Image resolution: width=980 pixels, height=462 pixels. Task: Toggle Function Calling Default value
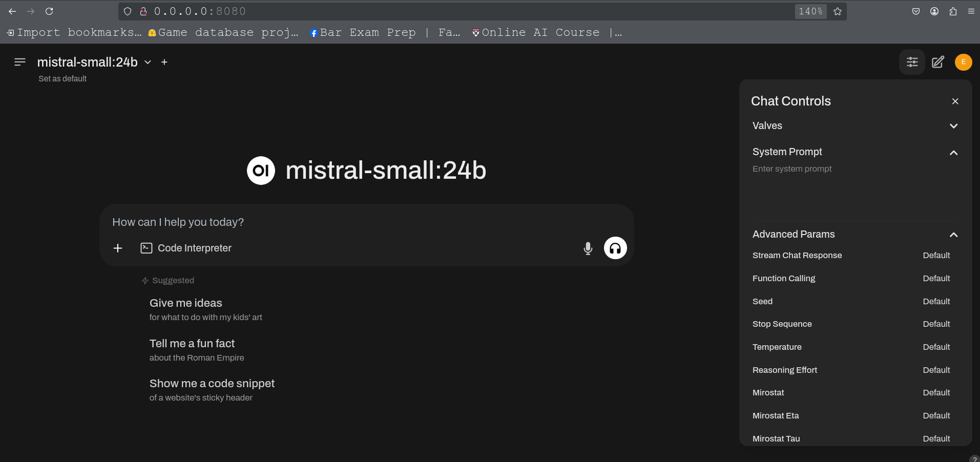point(936,278)
